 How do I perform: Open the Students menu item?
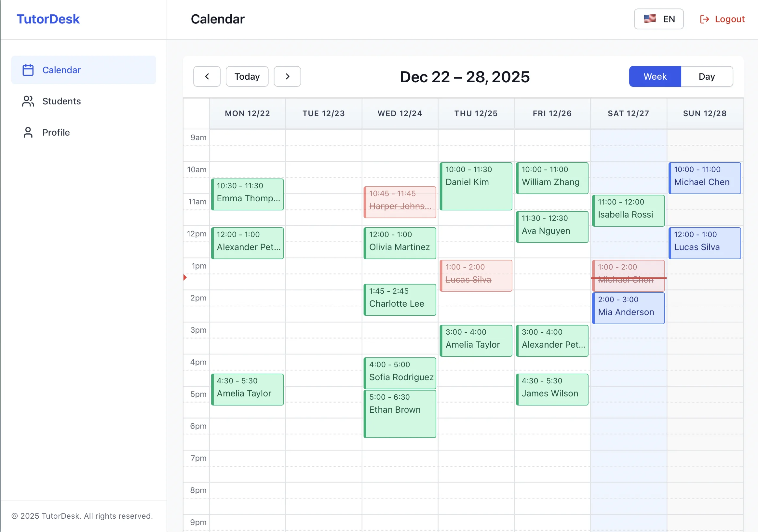61,101
